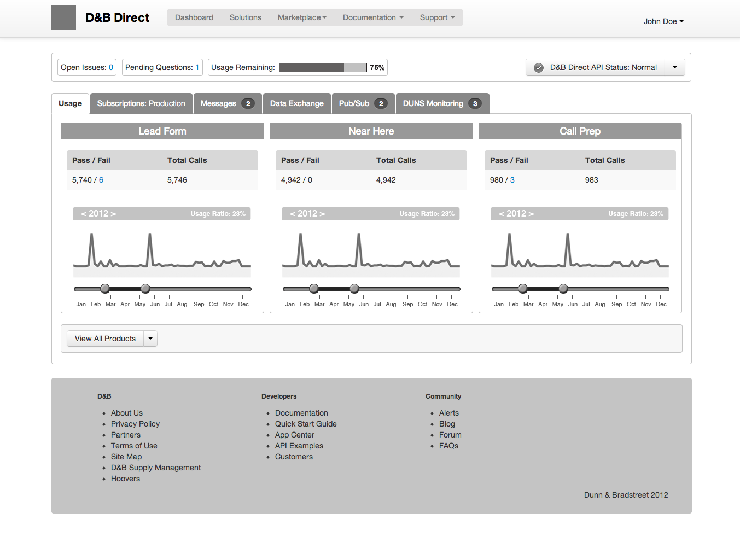
Task: Open the Hoovers footer link
Action: coord(125,479)
